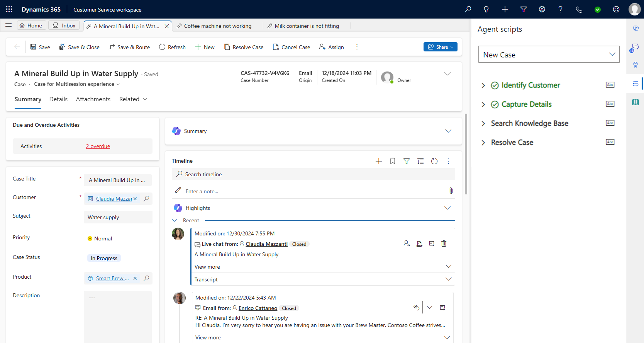This screenshot has height=343, width=644.
Task: Remove Smart Brew from Product field
Action: point(135,278)
